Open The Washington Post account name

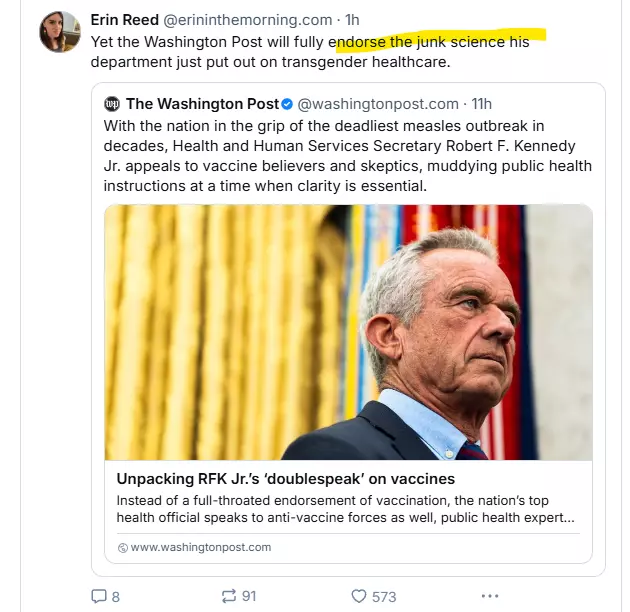201,104
